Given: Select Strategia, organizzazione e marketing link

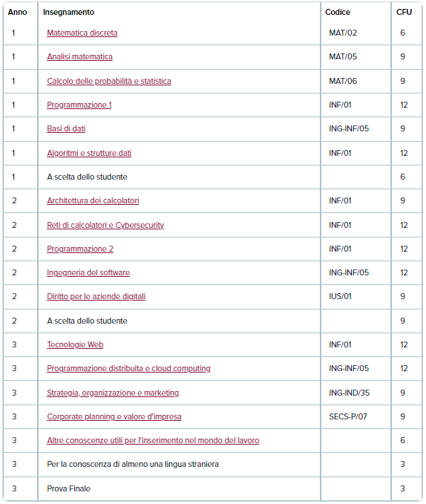Looking at the screenshot, I should (x=113, y=393).
